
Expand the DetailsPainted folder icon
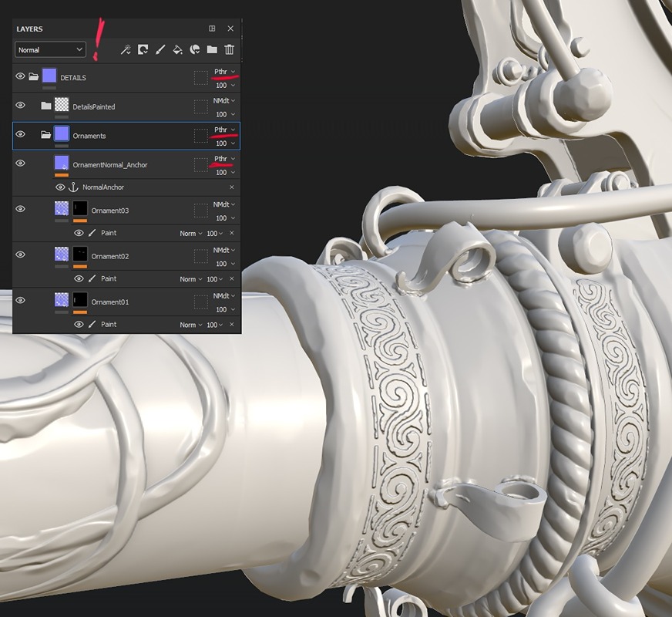46,106
